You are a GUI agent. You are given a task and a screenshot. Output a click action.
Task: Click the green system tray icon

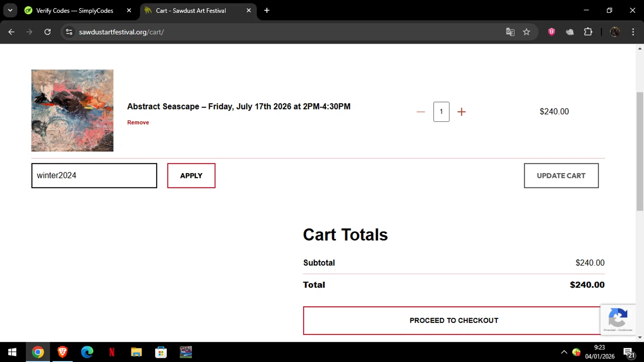[x=577, y=352]
